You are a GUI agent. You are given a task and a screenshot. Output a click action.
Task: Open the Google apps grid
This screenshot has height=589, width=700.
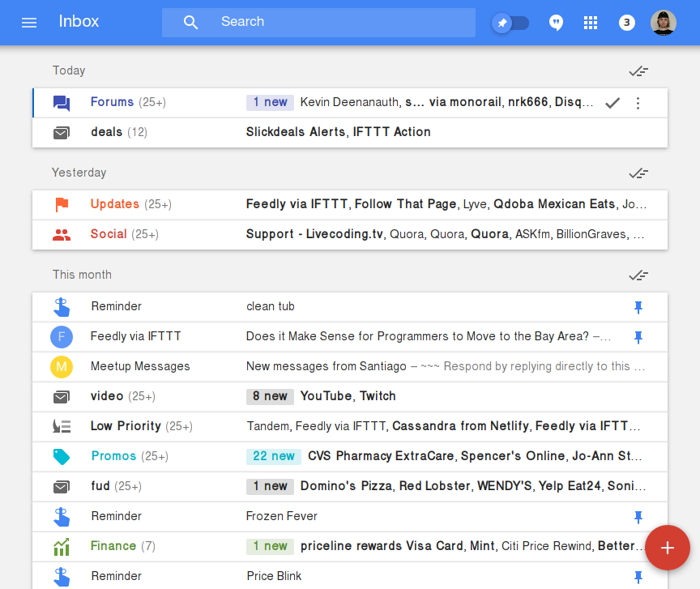click(x=591, y=23)
